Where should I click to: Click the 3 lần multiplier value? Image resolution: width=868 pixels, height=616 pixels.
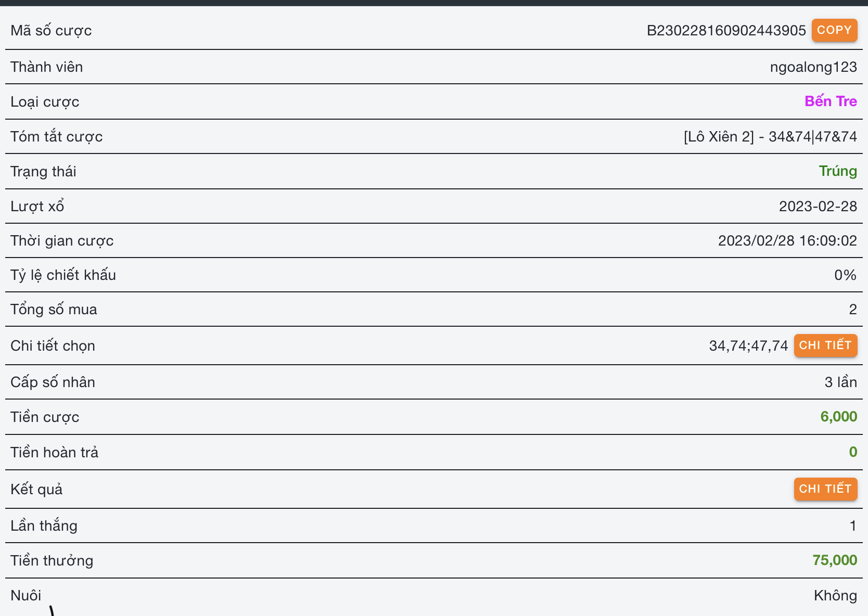pos(840,382)
